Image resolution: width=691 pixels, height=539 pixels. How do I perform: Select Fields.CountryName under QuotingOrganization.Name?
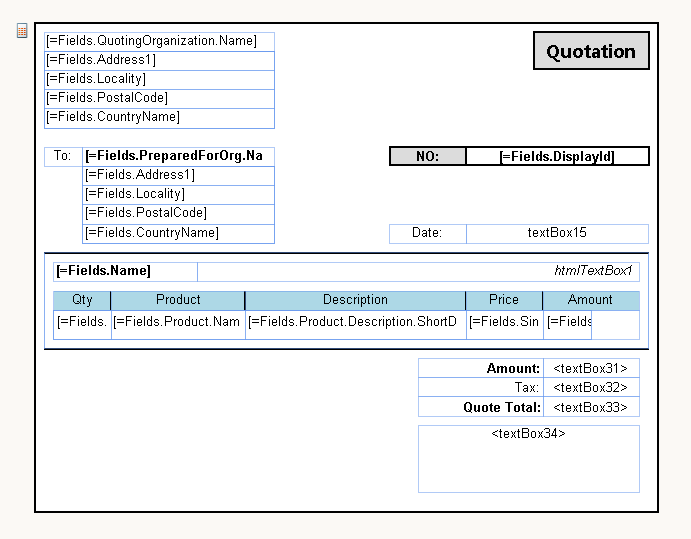[x=160, y=118]
